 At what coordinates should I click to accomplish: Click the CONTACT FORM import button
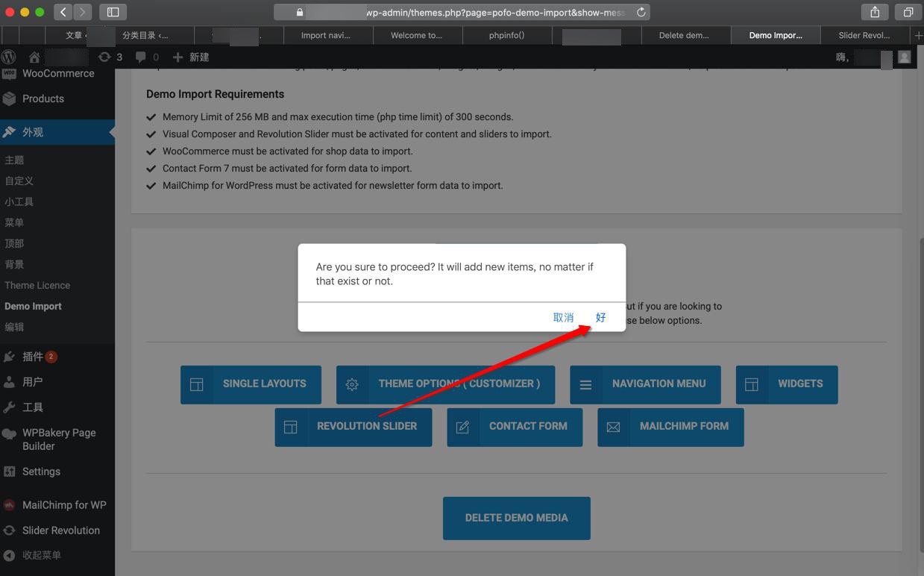point(515,427)
